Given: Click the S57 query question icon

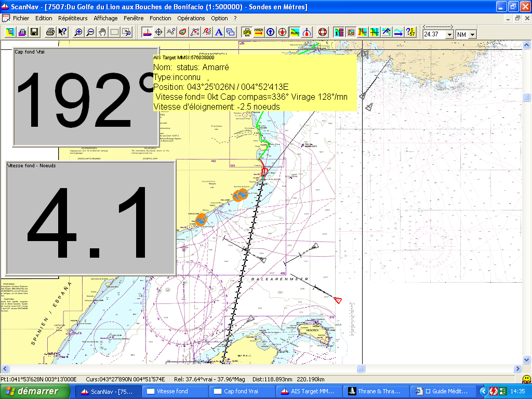Looking at the screenshot, I should pos(410,32).
